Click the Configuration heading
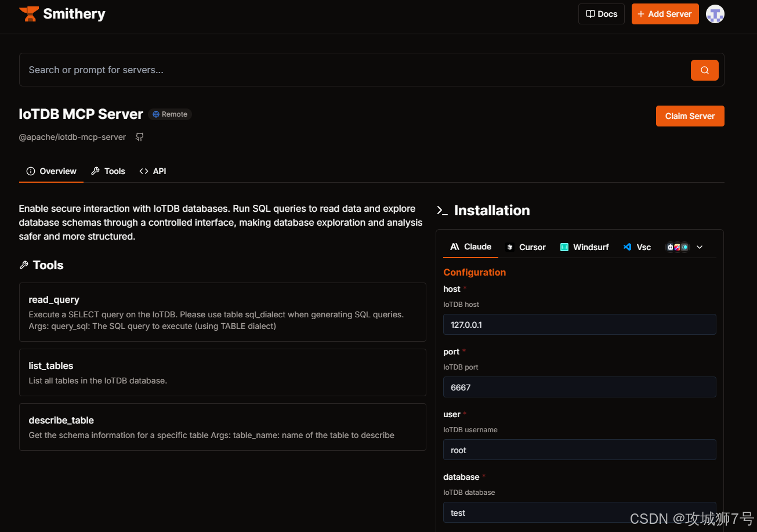Screen dimensions: 757x532 click(475, 273)
